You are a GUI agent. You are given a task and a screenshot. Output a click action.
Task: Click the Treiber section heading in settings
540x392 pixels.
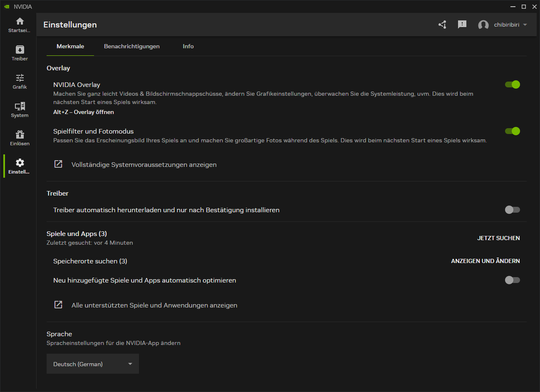point(57,194)
